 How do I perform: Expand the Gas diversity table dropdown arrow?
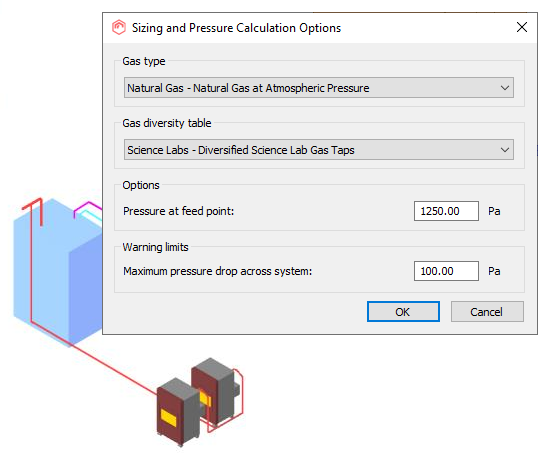tap(505, 150)
